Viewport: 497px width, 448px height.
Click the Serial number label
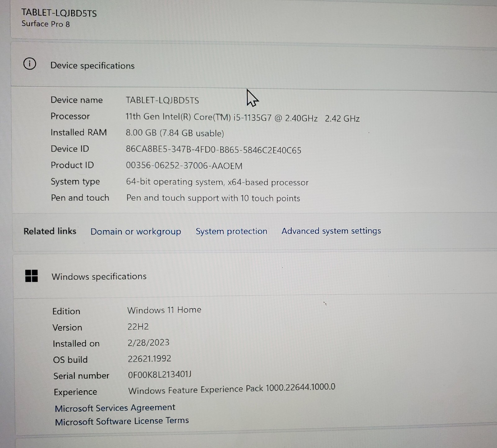point(81,376)
